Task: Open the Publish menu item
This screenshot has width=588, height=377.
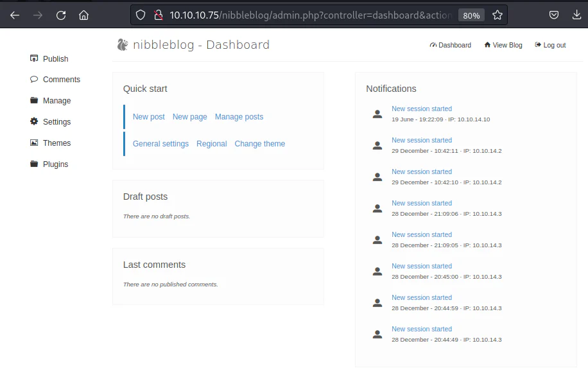Action: [x=55, y=59]
